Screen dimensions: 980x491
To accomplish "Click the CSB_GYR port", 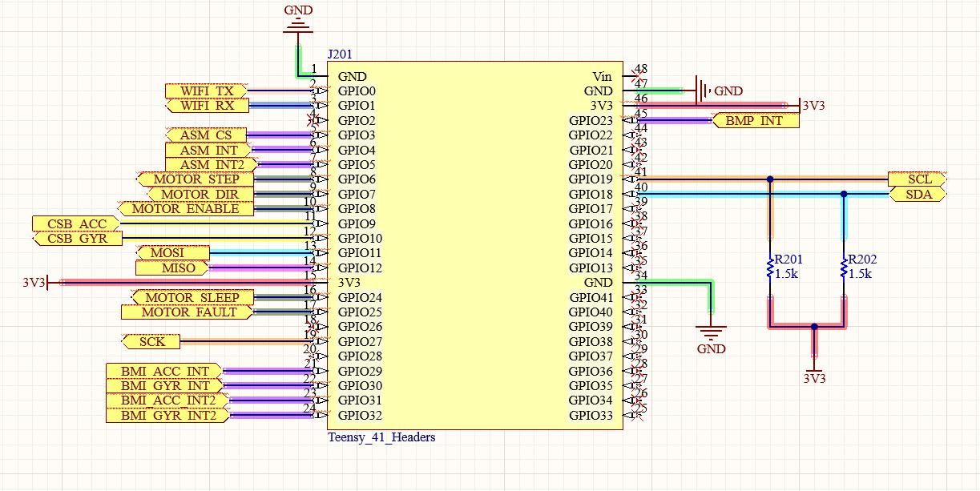I will [76, 239].
